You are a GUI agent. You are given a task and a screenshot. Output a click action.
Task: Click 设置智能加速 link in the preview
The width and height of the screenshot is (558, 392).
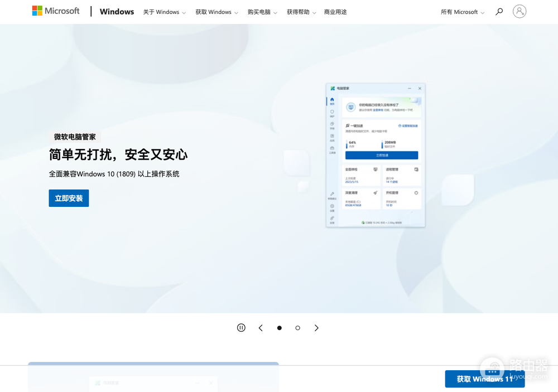[x=408, y=126]
